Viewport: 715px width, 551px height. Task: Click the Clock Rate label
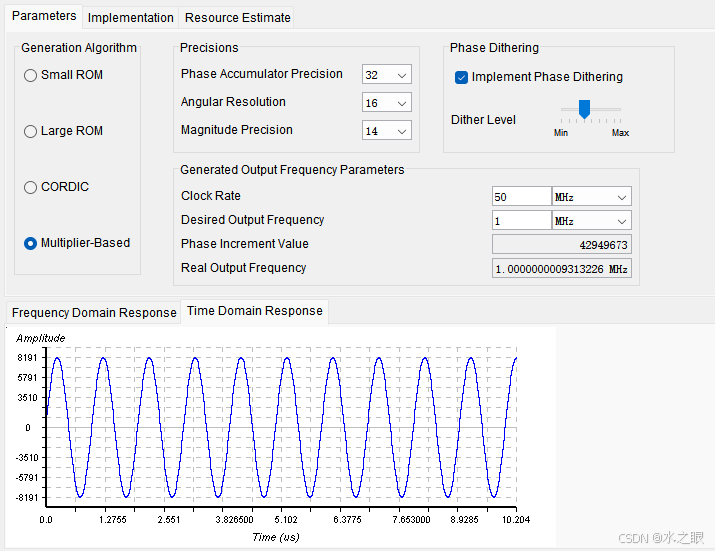pyautogui.click(x=211, y=196)
